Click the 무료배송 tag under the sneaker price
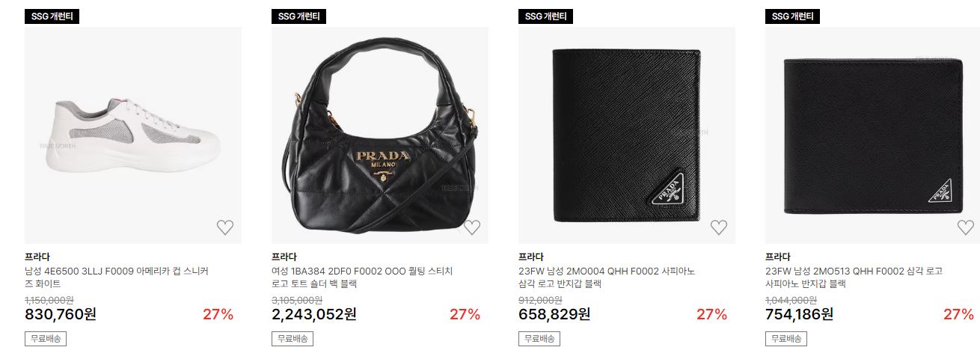 click(x=46, y=339)
